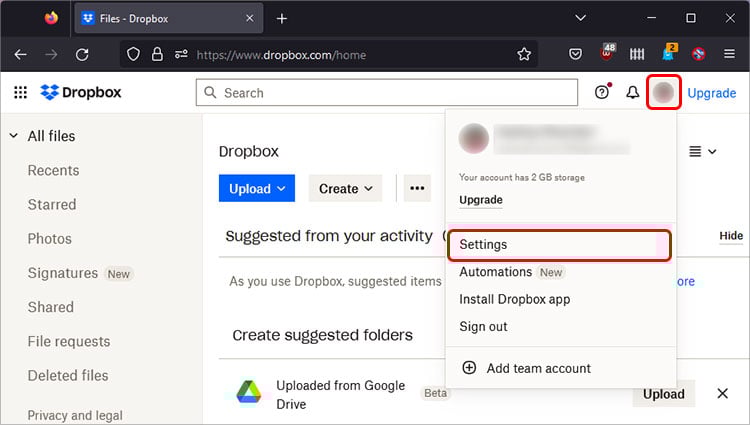This screenshot has height=425, width=750.
Task: List all tabs with the chevron
Action: click(x=581, y=18)
